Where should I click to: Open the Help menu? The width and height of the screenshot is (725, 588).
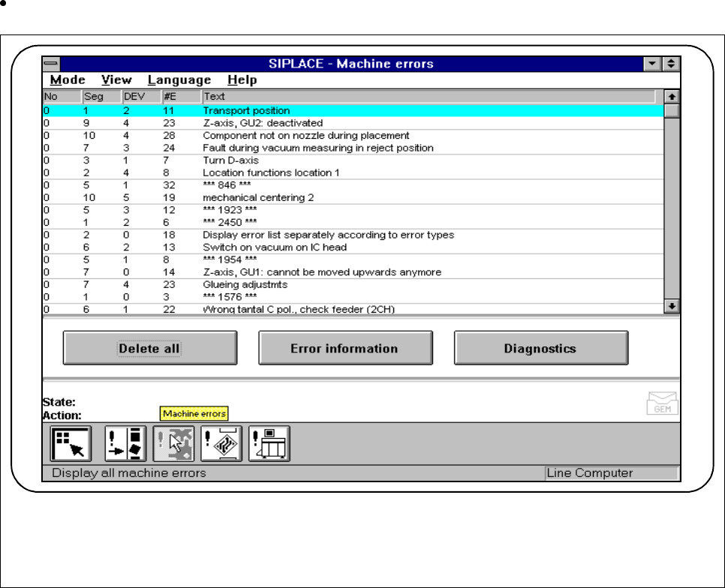pos(242,80)
